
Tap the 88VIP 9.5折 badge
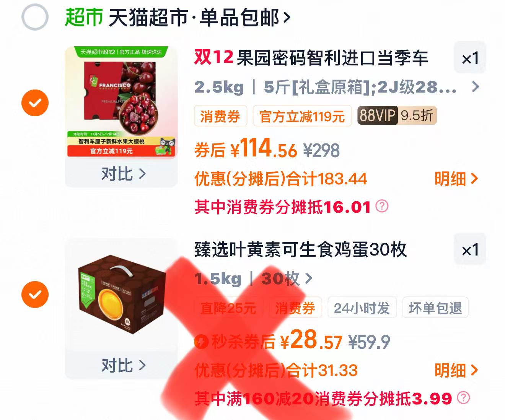(x=397, y=115)
